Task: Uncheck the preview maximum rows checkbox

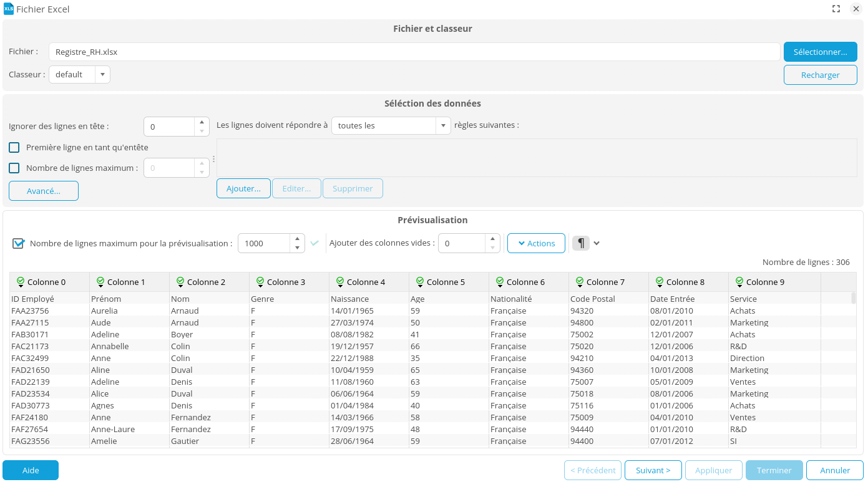Action: [x=18, y=243]
